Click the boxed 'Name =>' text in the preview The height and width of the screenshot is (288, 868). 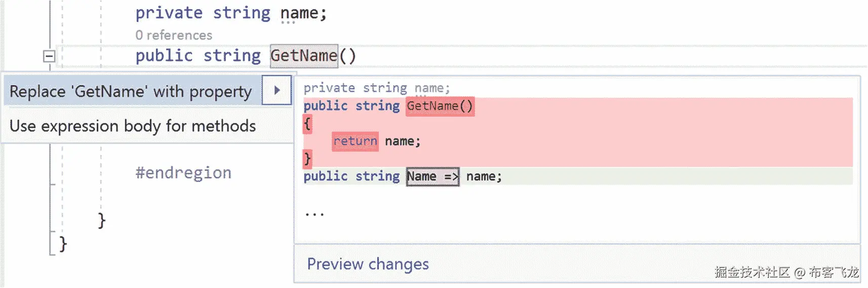tap(432, 176)
